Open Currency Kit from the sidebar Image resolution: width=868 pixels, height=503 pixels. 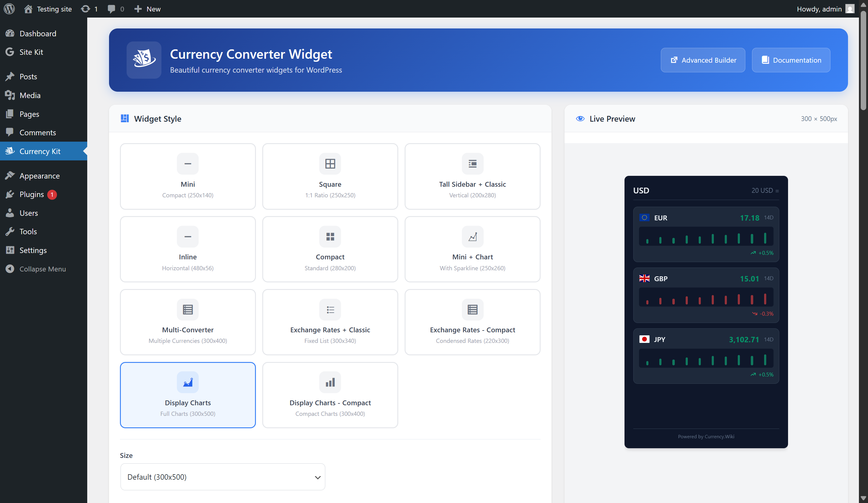(x=40, y=151)
